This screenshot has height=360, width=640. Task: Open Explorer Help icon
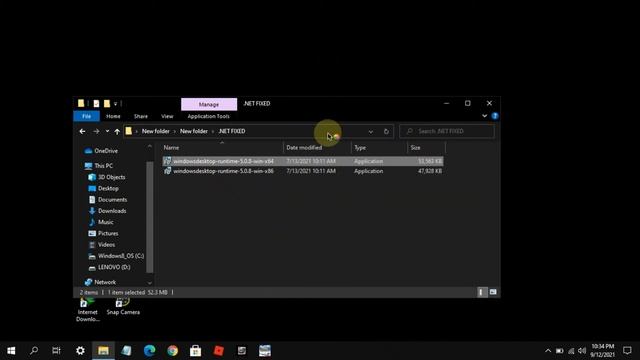pos(495,116)
